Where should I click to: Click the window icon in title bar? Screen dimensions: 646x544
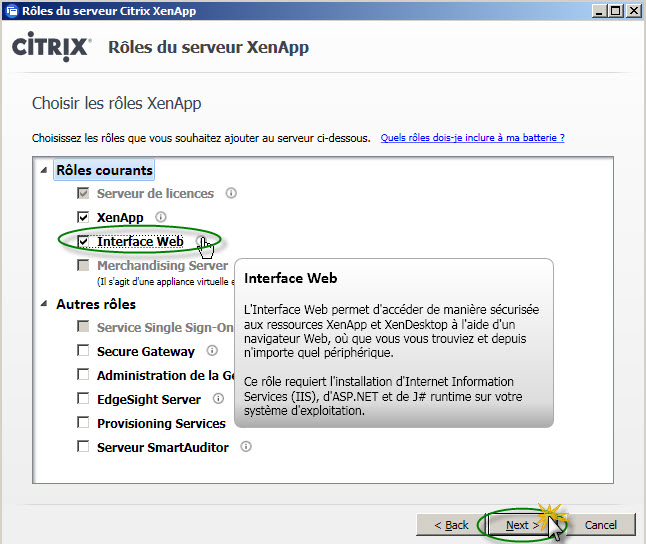point(12,11)
